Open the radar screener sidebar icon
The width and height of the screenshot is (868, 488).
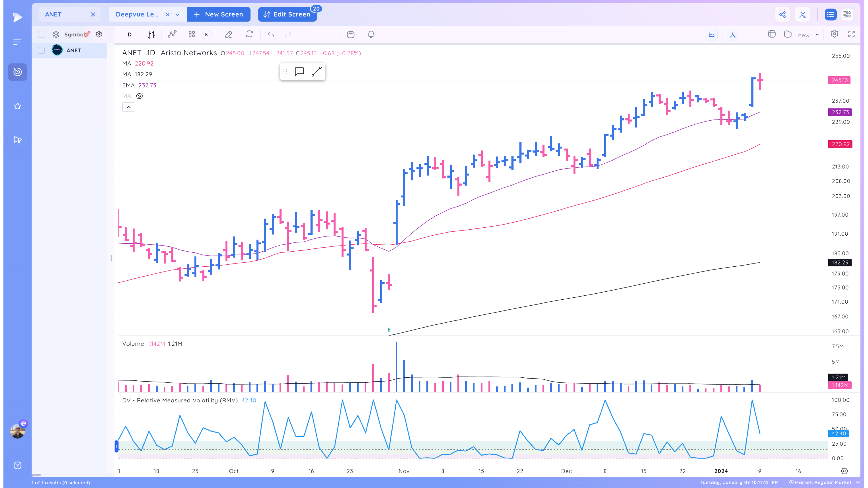[x=17, y=72]
